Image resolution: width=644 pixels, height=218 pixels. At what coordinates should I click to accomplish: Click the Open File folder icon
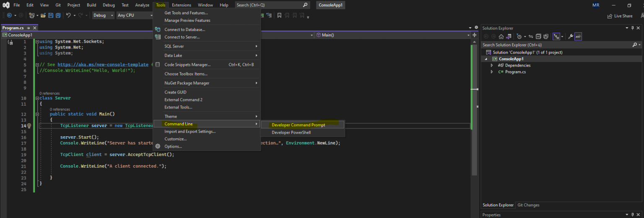coord(43,16)
